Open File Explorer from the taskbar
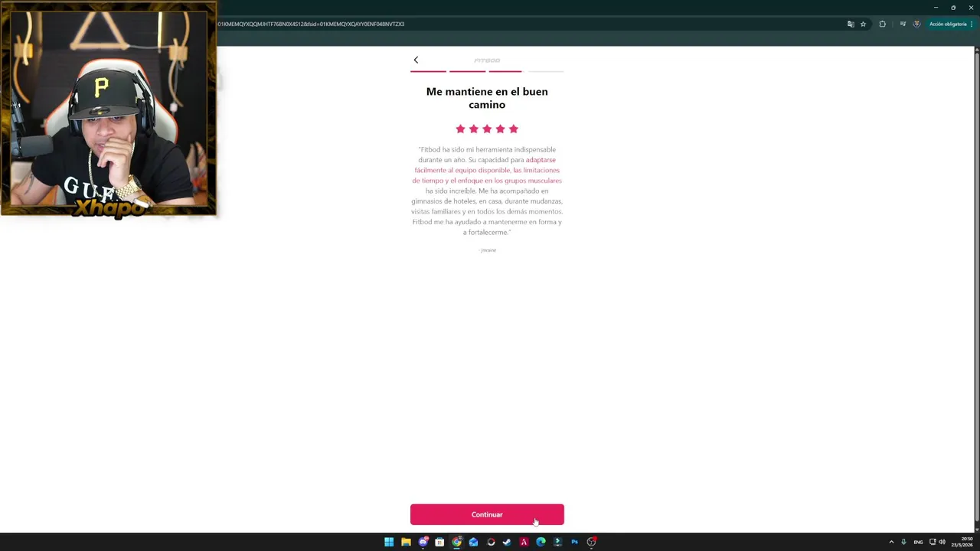The image size is (980, 551). [406, 542]
